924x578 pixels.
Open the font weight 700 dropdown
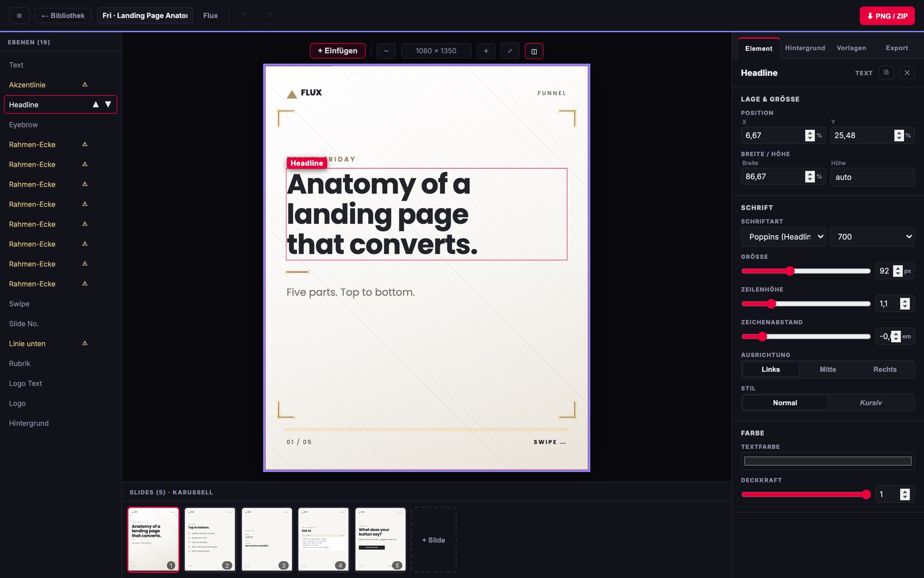(x=872, y=237)
